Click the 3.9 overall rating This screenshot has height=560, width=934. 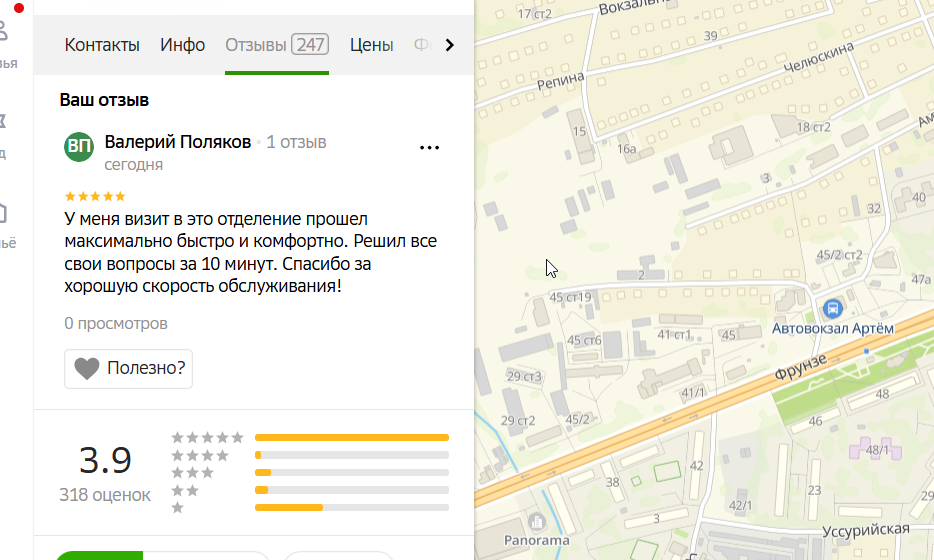105,461
